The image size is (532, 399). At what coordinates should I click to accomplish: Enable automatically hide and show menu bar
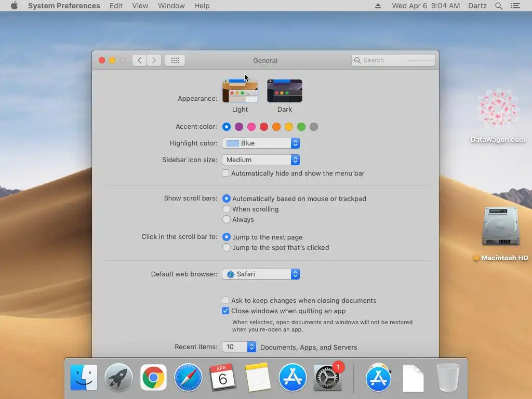(225, 173)
